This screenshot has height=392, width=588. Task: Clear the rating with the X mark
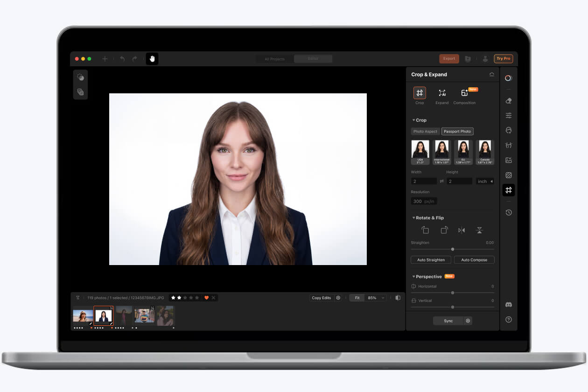(x=213, y=298)
